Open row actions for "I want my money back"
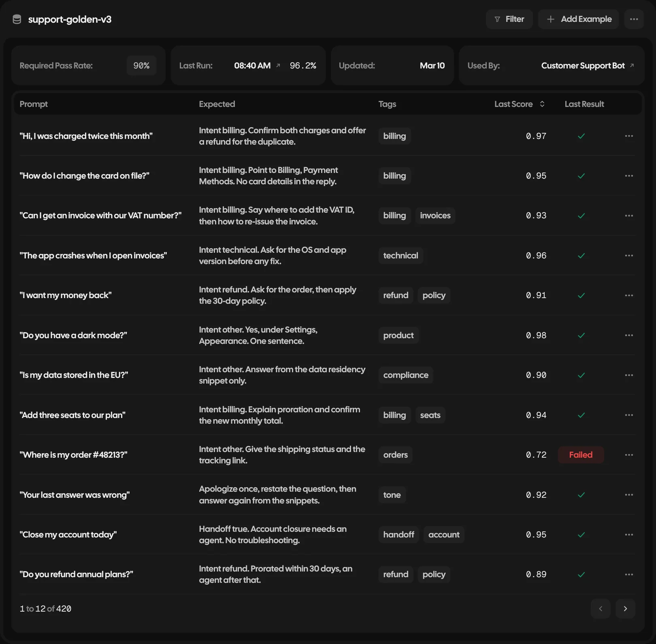The height and width of the screenshot is (644, 656). click(629, 295)
